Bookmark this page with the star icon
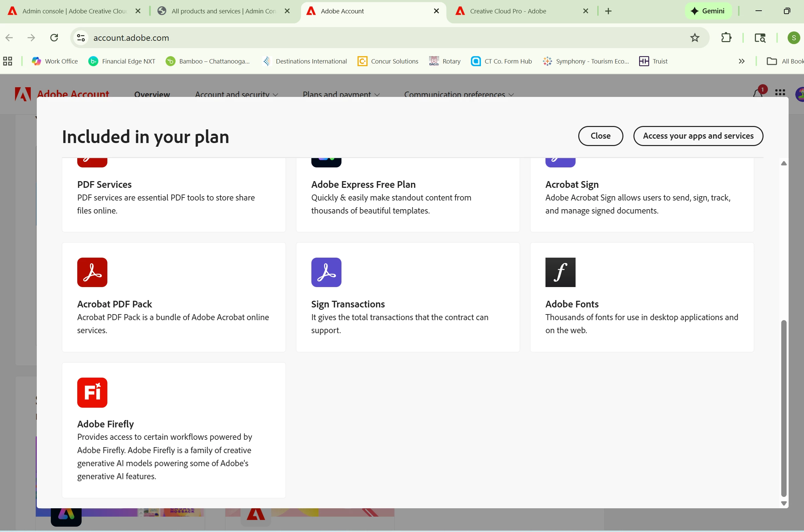The image size is (804, 532). (695, 38)
